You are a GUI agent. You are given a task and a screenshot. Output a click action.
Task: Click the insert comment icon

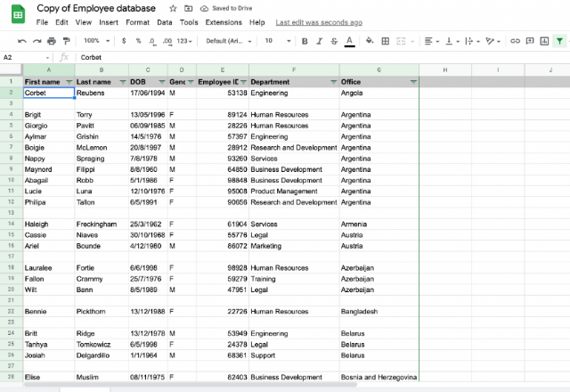[530, 41]
